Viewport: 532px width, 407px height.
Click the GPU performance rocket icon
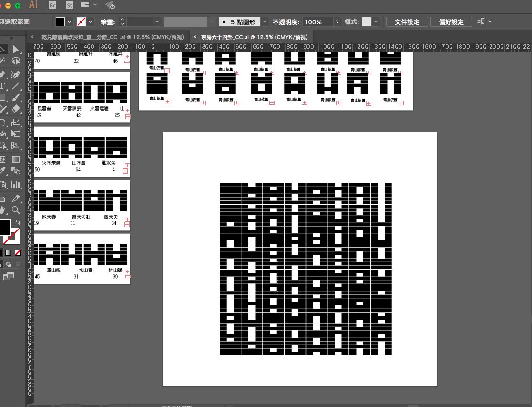tap(110, 5)
